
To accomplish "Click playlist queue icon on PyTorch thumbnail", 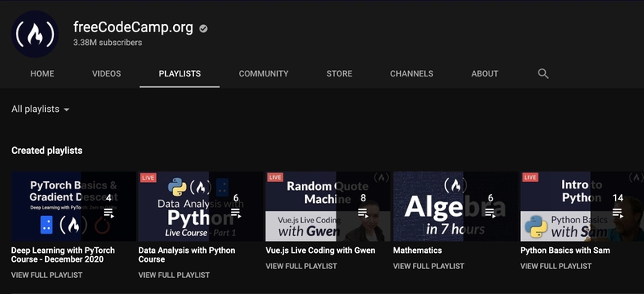I will point(109,213).
